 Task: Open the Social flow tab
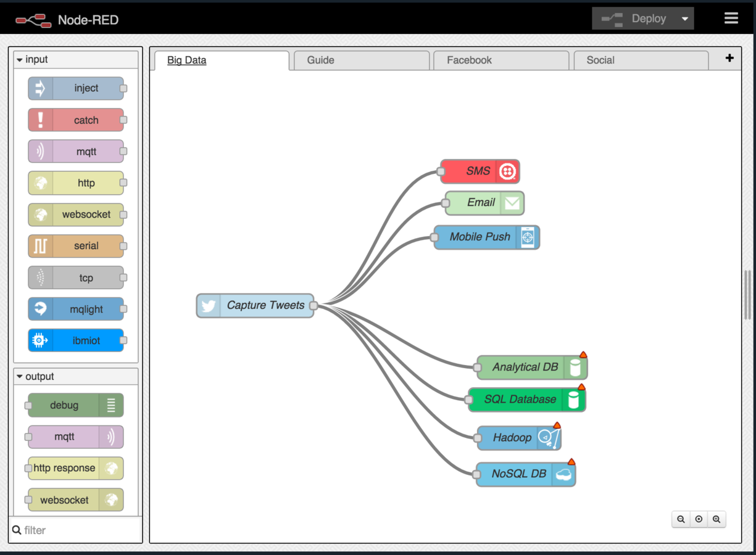641,60
